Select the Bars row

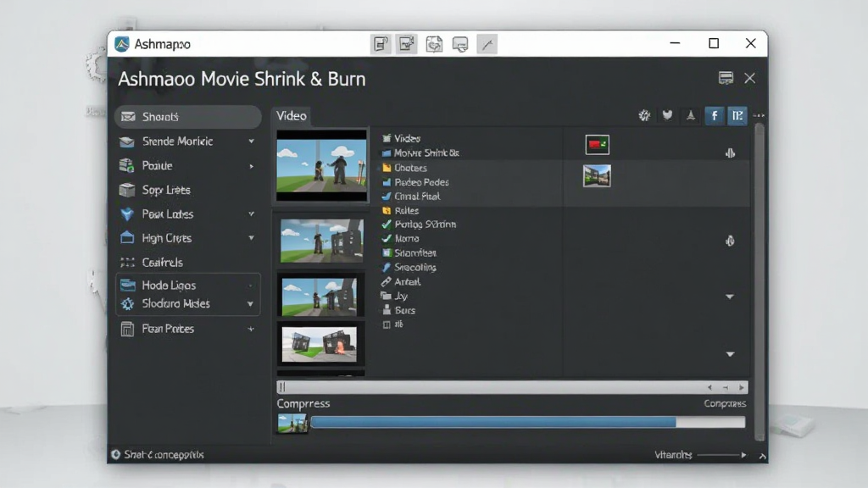pos(398,310)
